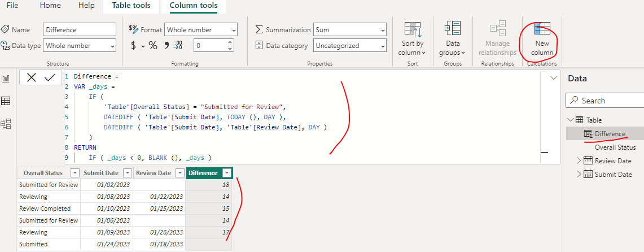Apply thousands separator comma icon
This screenshot has height=252, width=644.
click(x=167, y=46)
